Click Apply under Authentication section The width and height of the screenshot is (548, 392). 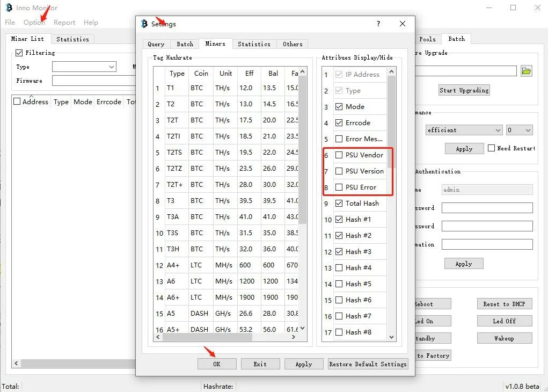[x=464, y=264]
